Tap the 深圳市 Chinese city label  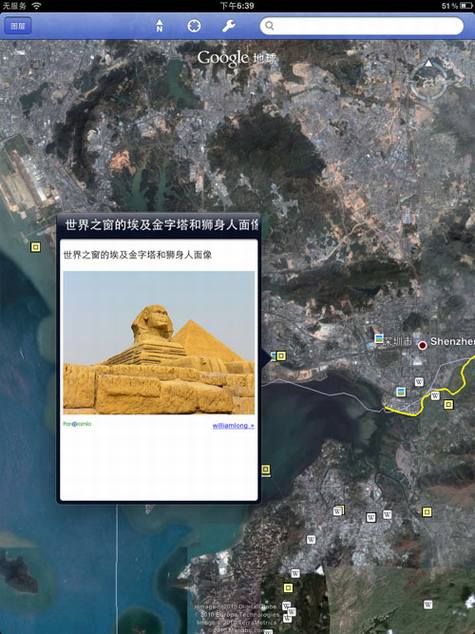coord(398,342)
